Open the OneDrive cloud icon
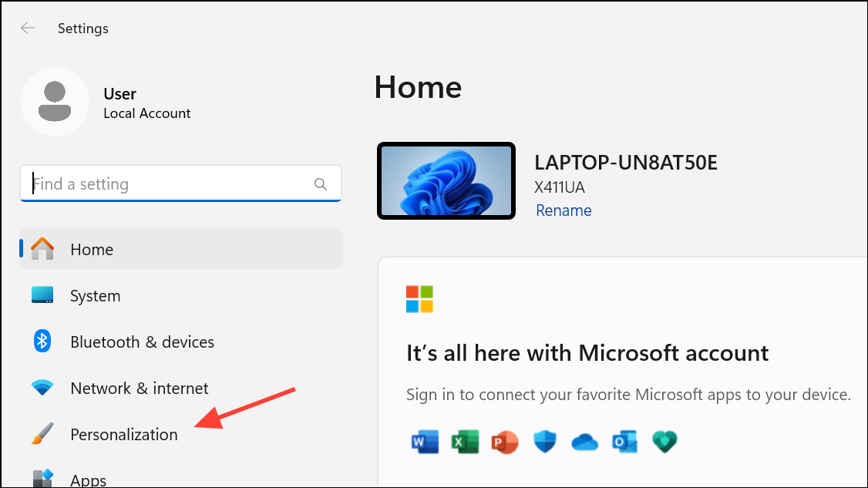The image size is (868, 488). (x=584, y=441)
